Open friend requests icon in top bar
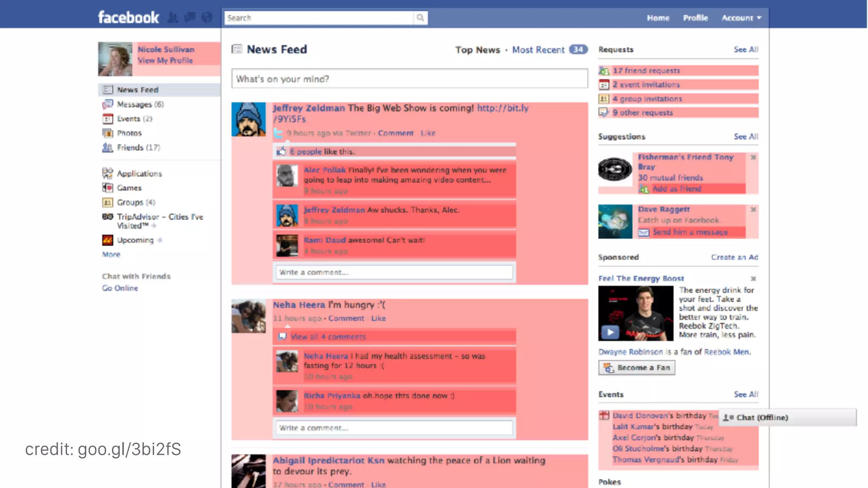 pos(172,17)
